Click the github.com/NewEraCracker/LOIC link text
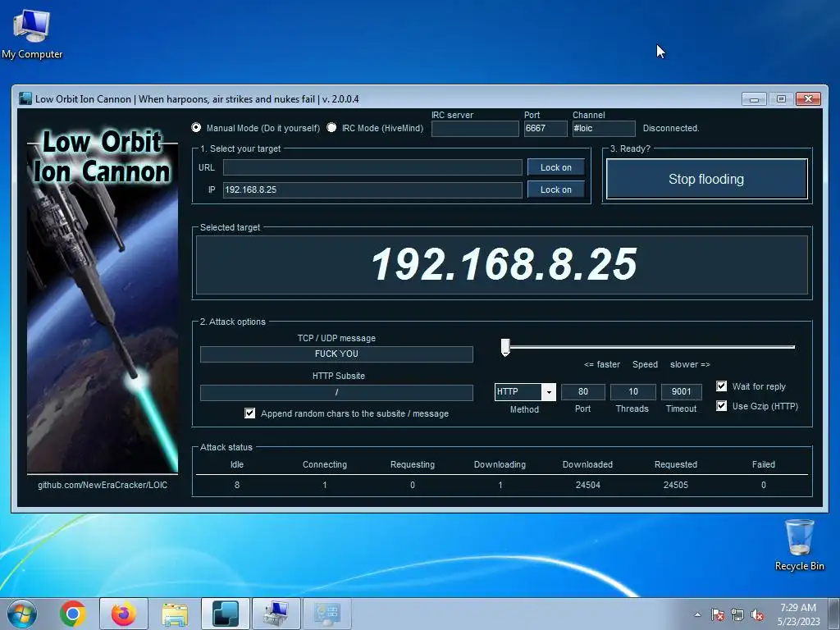 click(103, 485)
